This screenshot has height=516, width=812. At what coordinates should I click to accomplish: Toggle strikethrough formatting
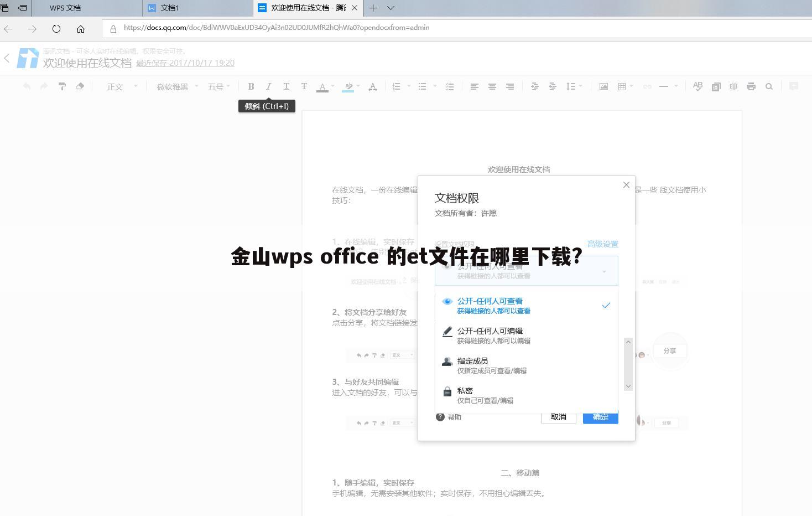coord(304,86)
